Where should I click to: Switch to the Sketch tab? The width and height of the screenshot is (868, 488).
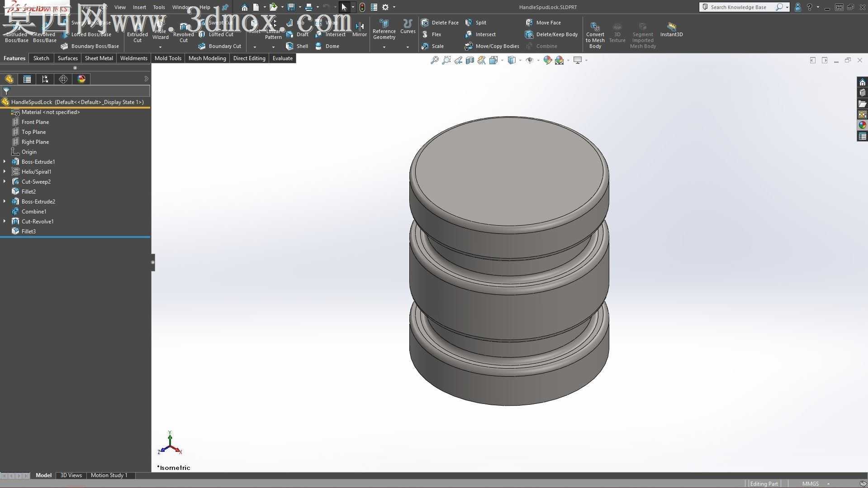pyautogui.click(x=41, y=58)
